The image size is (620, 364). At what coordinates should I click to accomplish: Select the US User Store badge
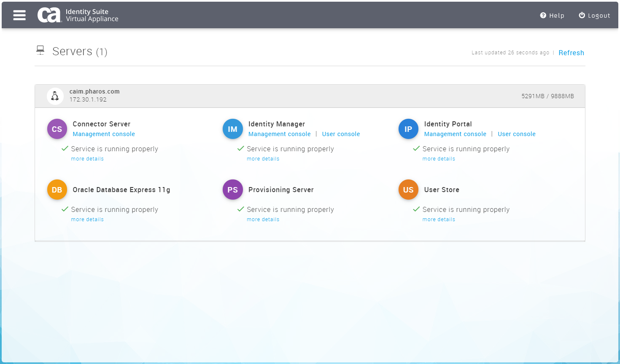pyautogui.click(x=408, y=190)
